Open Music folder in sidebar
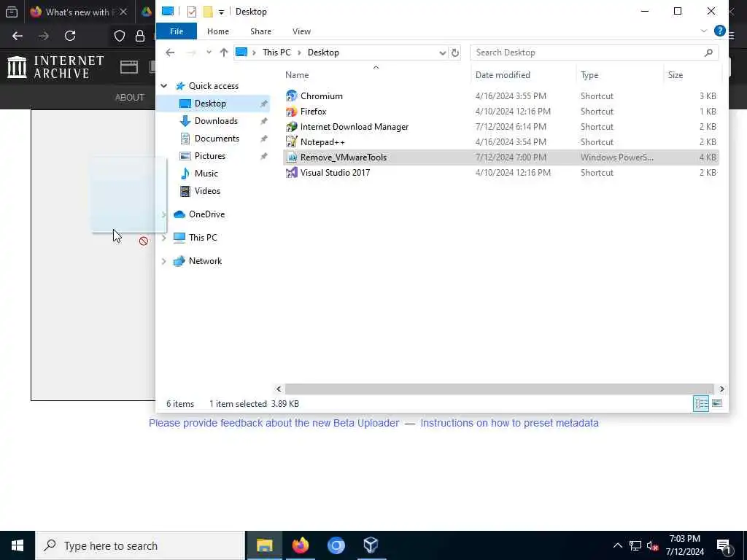Viewport: 747px width, 560px height. (x=206, y=174)
